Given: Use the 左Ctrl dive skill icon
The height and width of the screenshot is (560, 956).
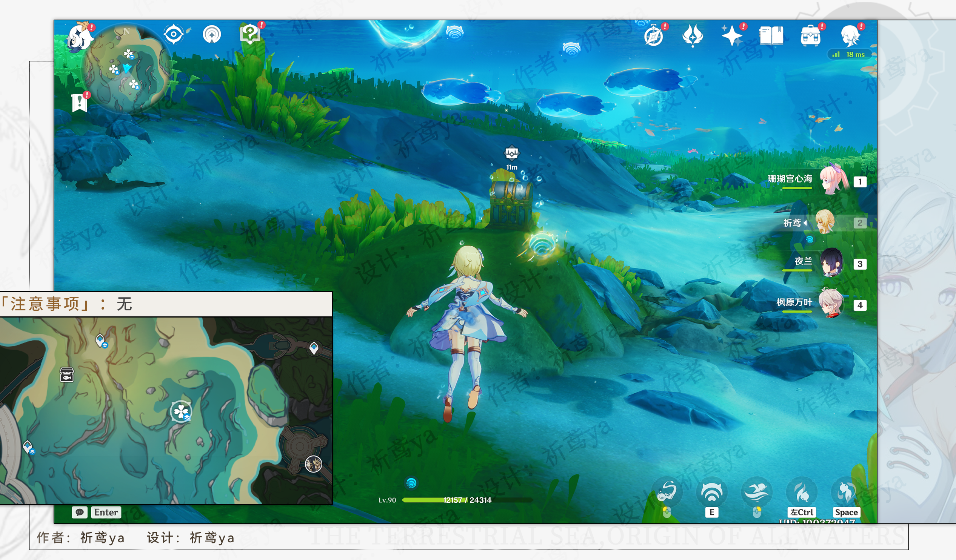Looking at the screenshot, I should 801,492.
